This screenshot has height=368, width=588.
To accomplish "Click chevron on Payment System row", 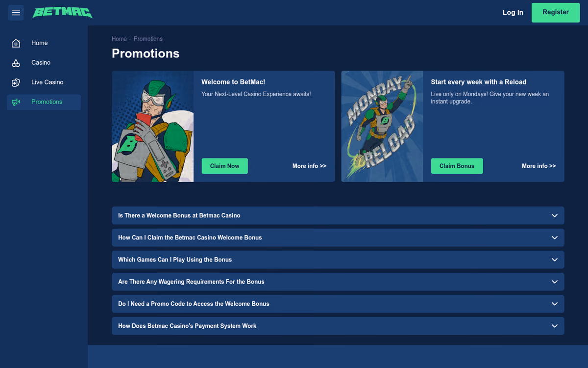I will click(555, 326).
